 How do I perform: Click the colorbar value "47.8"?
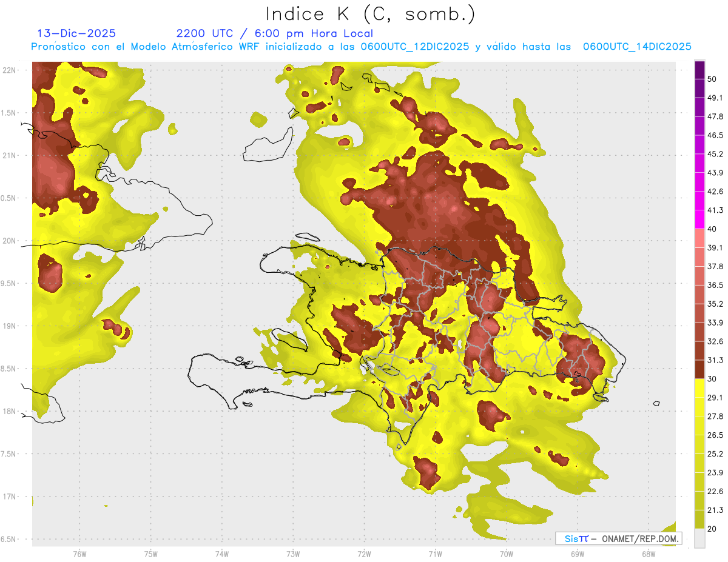tap(716, 116)
